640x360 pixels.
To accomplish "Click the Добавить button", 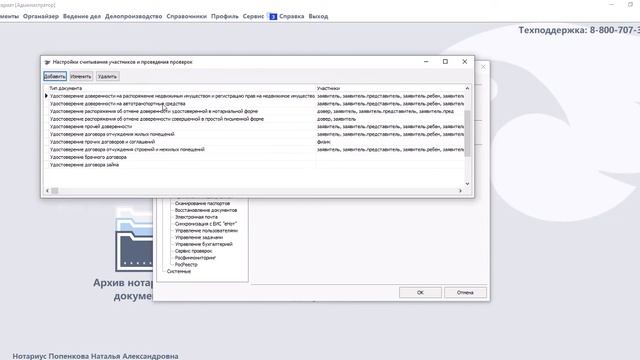I will point(55,76).
